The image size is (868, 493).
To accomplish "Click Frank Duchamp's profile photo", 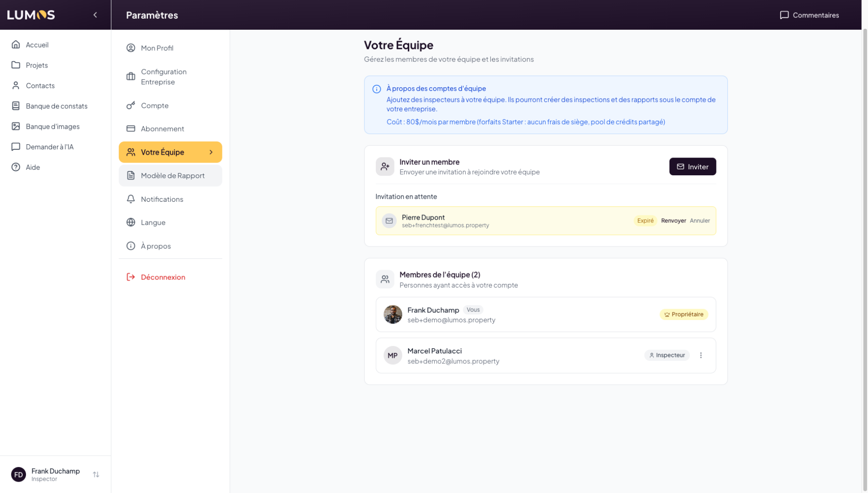I will 393,315.
